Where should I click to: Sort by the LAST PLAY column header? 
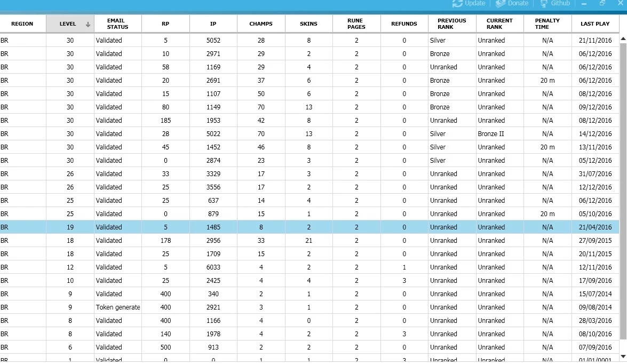pos(595,24)
